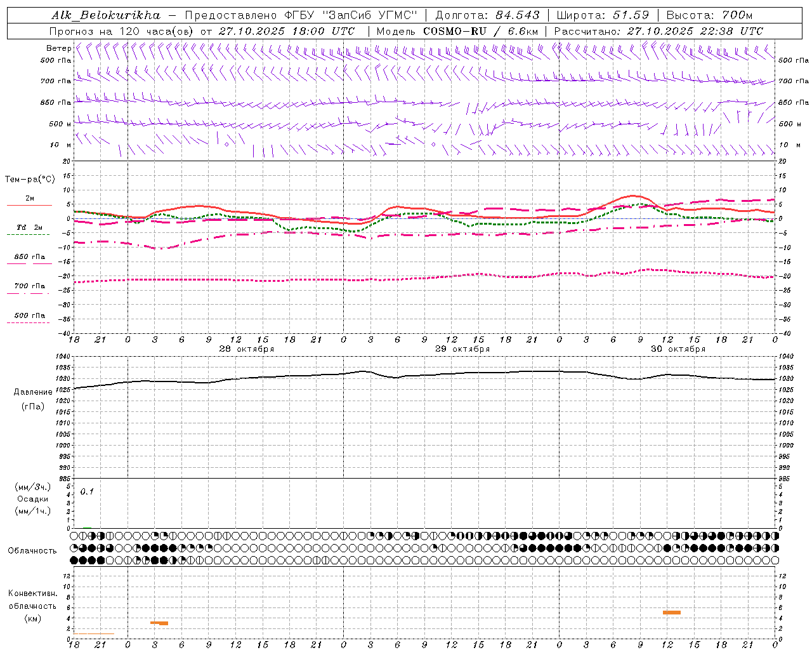Click the dashed line sample under 'Td 2м' legend
Screen dimensions: 812x650
tap(28, 235)
